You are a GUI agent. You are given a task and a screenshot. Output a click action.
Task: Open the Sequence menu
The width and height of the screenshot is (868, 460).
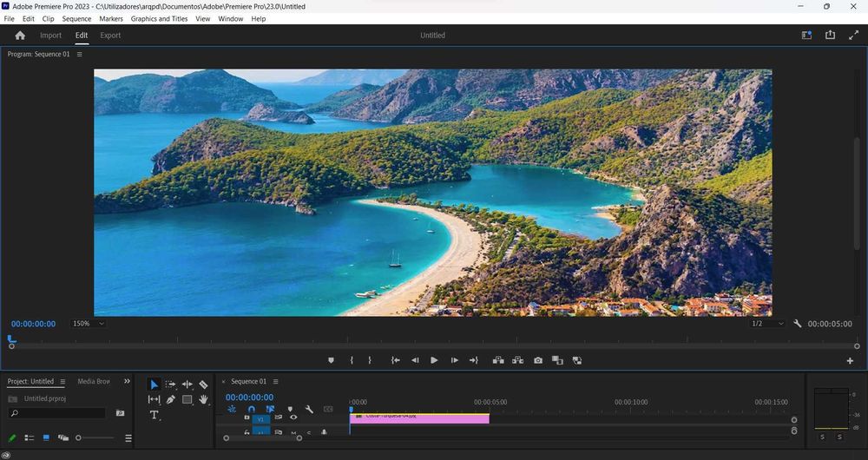coord(76,18)
